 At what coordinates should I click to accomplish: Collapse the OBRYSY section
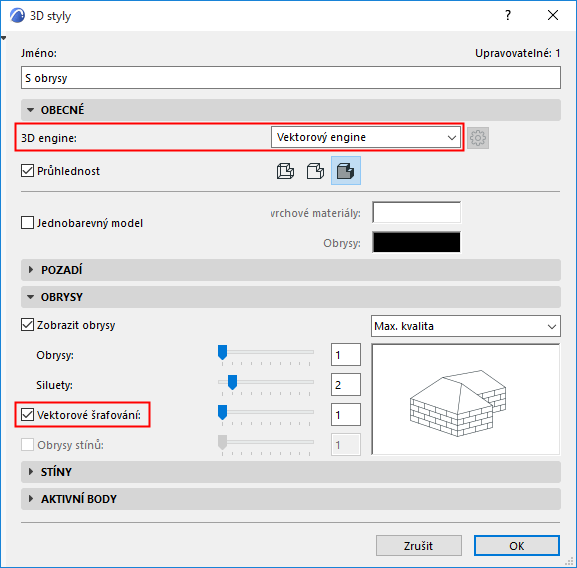tap(291, 297)
